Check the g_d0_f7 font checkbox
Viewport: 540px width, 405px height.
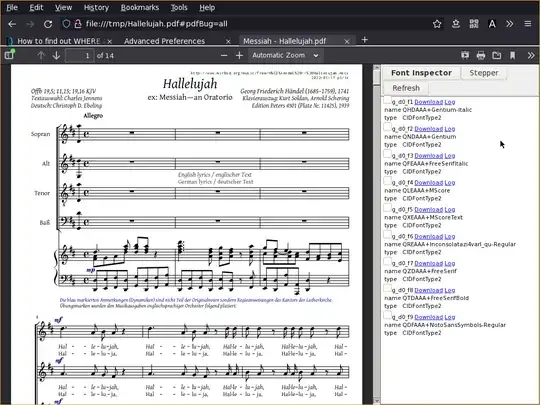click(387, 261)
